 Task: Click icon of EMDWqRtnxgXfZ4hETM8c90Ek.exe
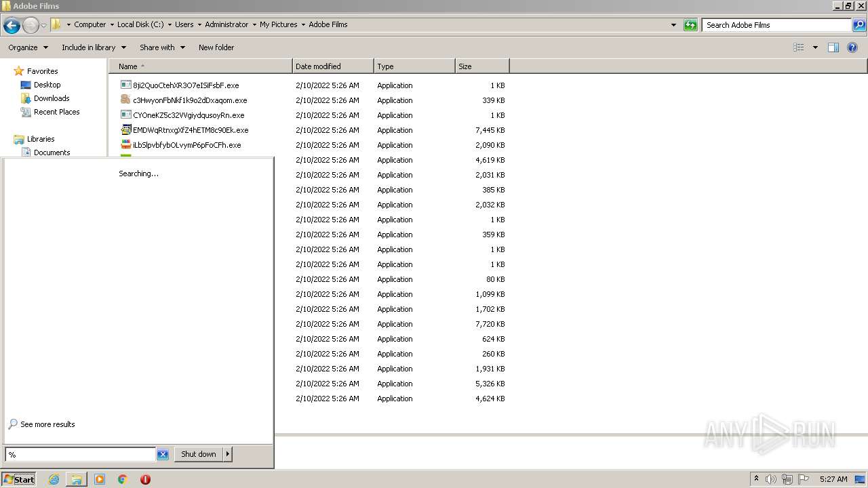(125, 130)
